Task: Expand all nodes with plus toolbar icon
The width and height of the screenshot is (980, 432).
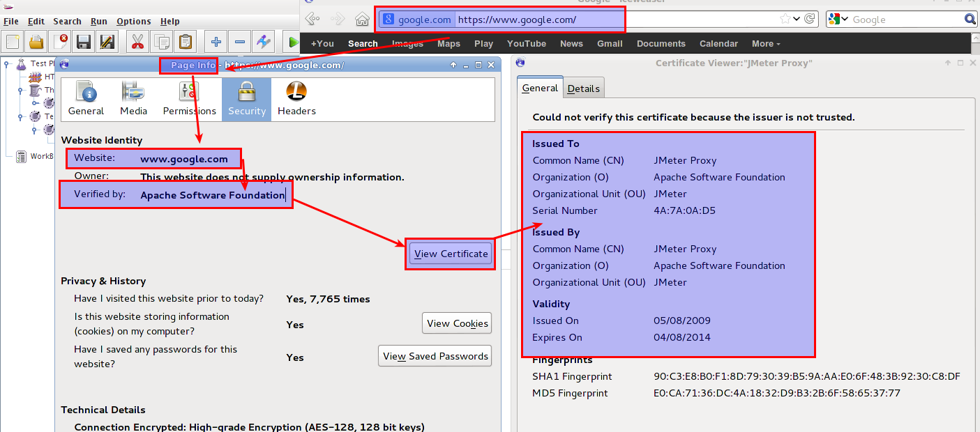Action: click(x=216, y=42)
